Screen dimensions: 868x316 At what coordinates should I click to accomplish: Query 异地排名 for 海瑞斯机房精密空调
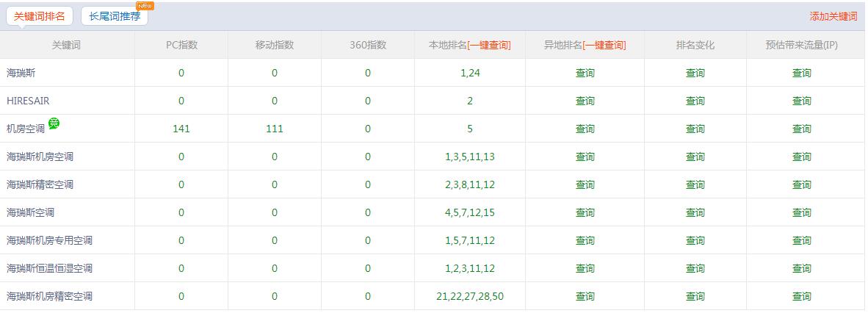[x=585, y=296]
